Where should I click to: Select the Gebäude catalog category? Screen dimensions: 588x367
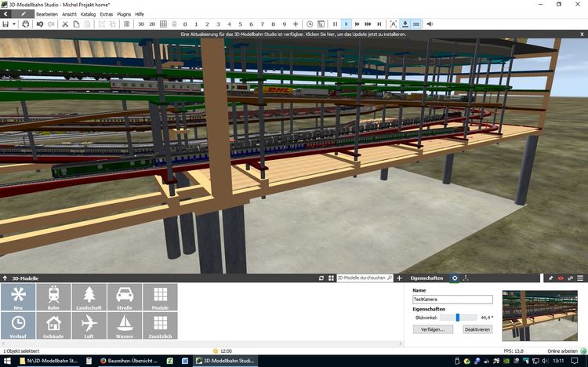tap(53, 325)
